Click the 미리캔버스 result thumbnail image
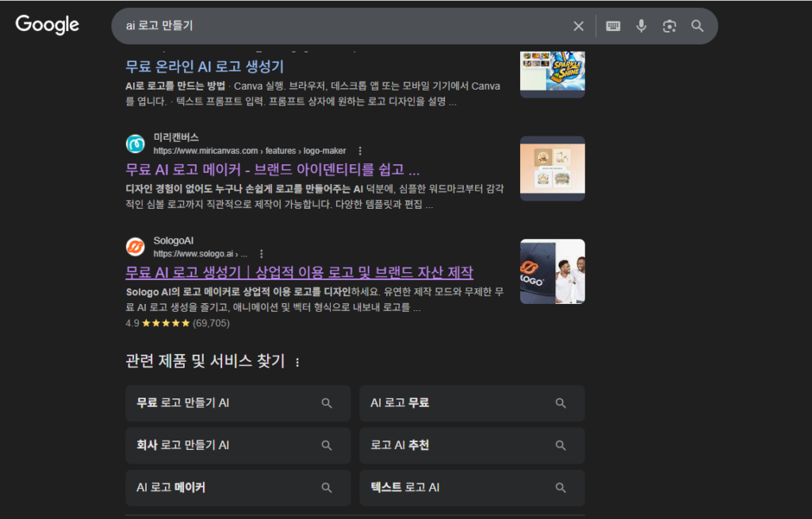 553,168
